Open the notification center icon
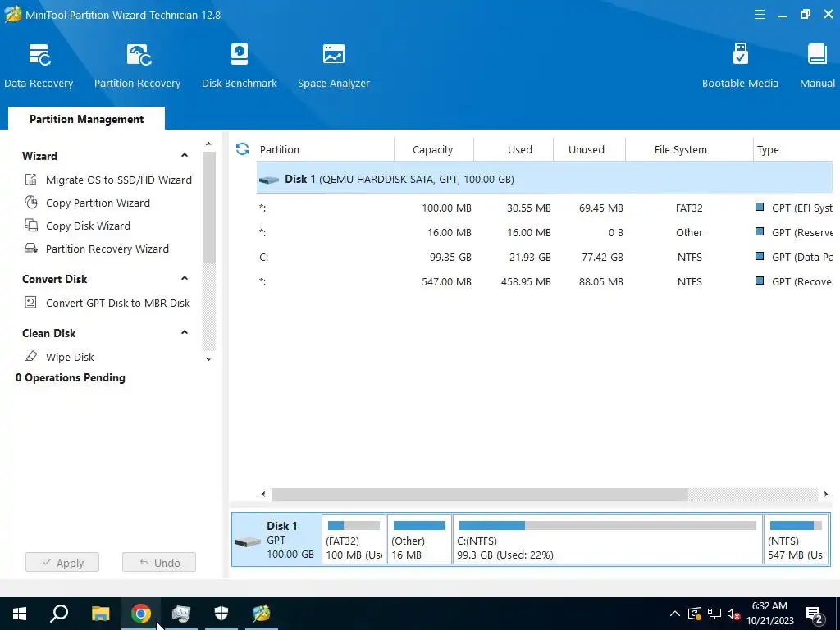840x630 pixels. [815, 614]
